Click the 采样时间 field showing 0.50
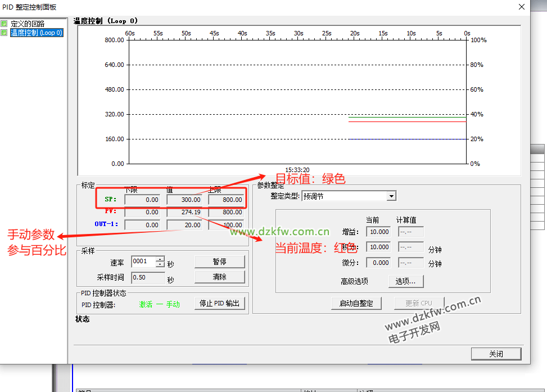Image resolution: width=547 pixels, height=392 pixels. [147, 277]
